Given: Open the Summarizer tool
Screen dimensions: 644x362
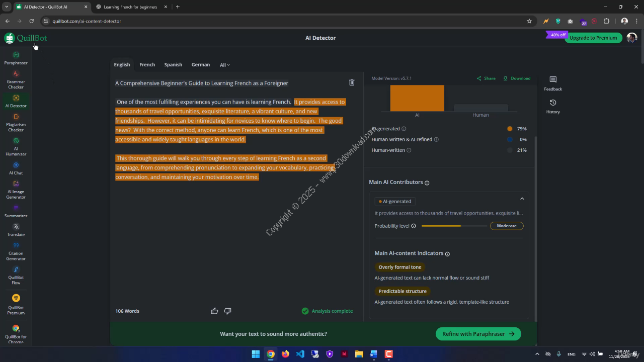Looking at the screenshot, I should pyautogui.click(x=16, y=211).
